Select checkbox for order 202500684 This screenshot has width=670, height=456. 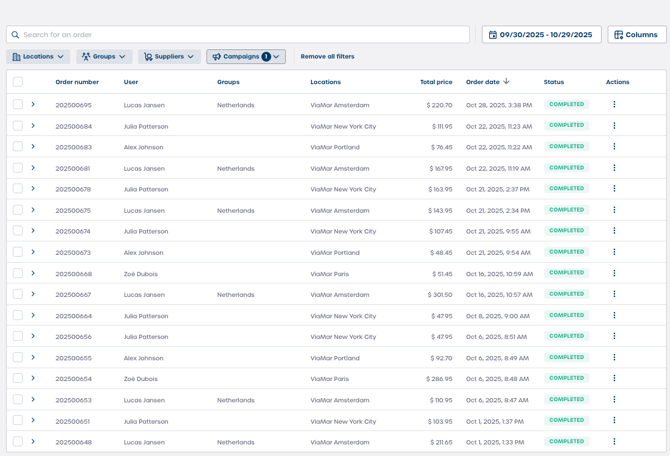click(x=18, y=126)
